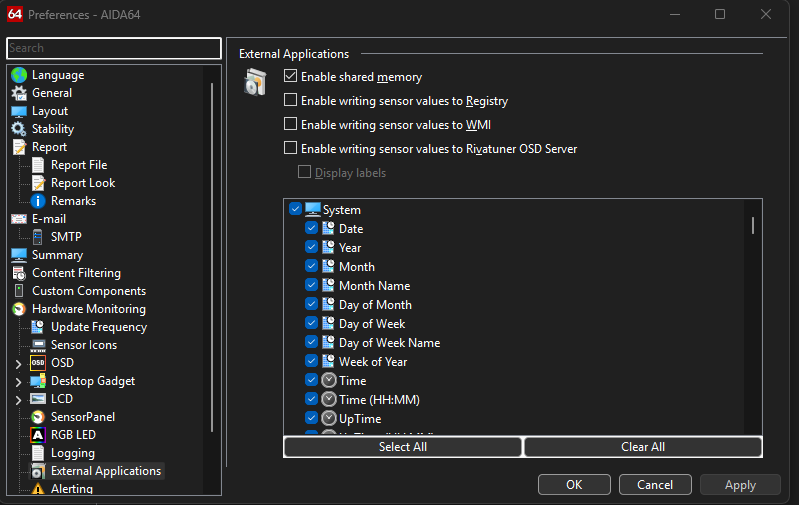Enable writing sensor values to WMI
Viewport: 799px width, 505px height.
pos(290,124)
